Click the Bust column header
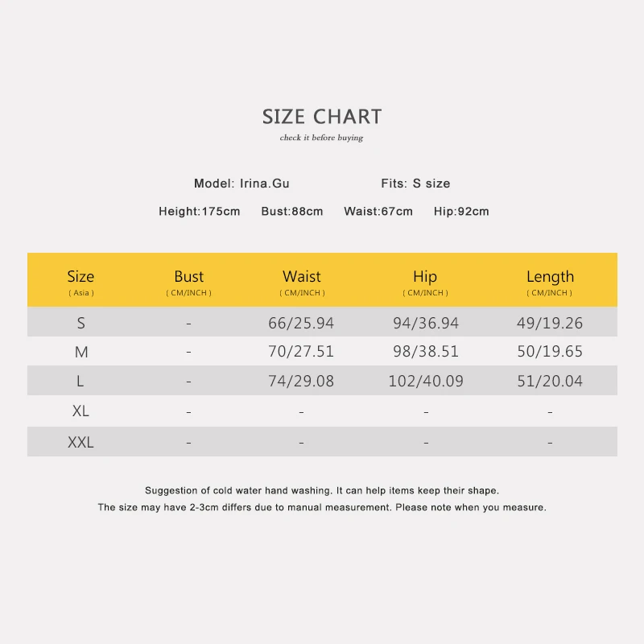 click(x=189, y=282)
